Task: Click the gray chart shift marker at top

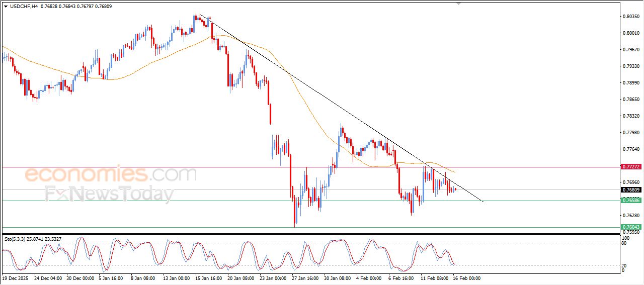Action: 458,4
